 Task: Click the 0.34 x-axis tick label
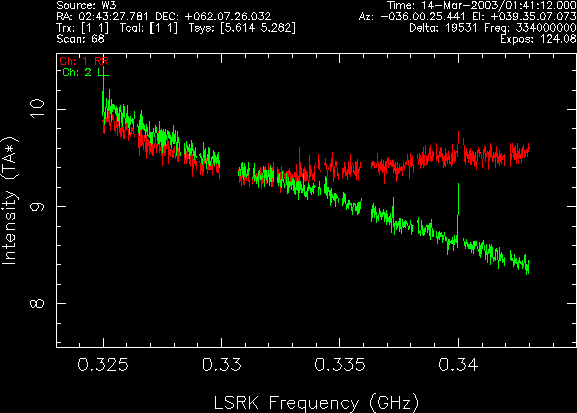coord(458,365)
